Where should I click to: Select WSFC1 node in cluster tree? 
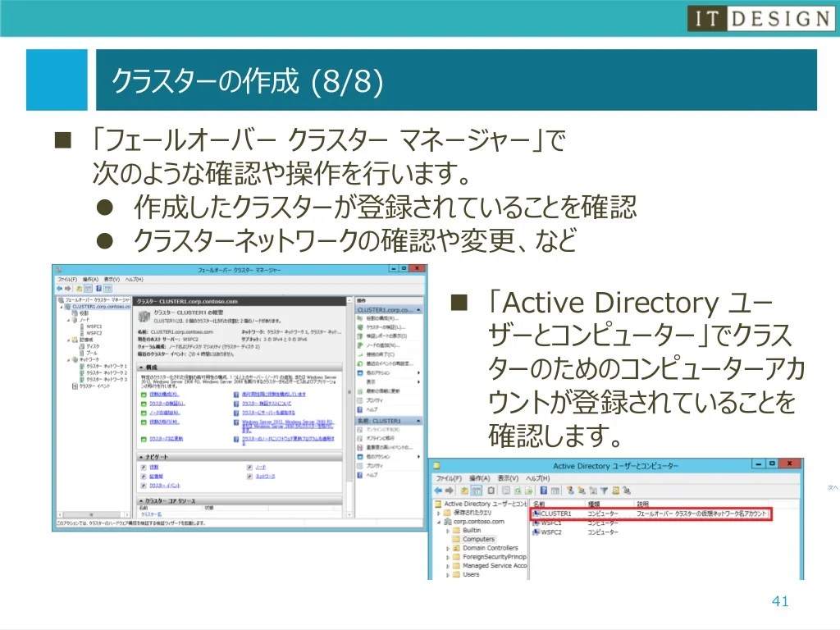coord(94,326)
